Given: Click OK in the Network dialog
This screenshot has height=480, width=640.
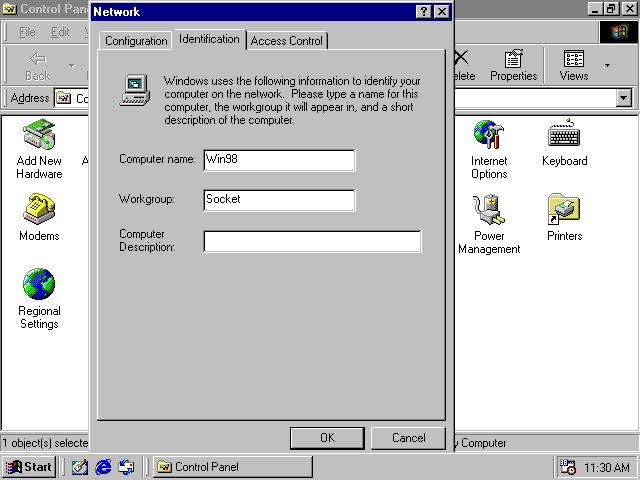Looking at the screenshot, I should pyautogui.click(x=327, y=438).
